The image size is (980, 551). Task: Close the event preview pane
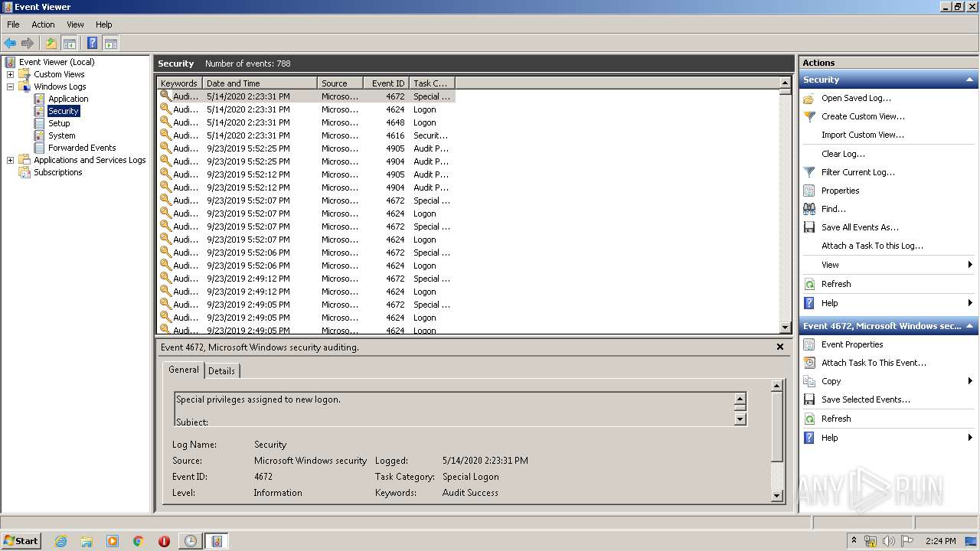[x=780, y=347]
